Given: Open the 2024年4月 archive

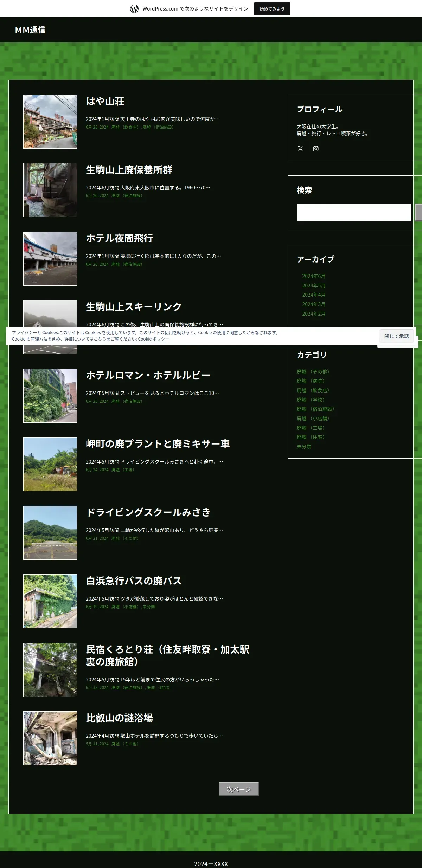Looking at the screenshot, I should [x=314, y=295].
